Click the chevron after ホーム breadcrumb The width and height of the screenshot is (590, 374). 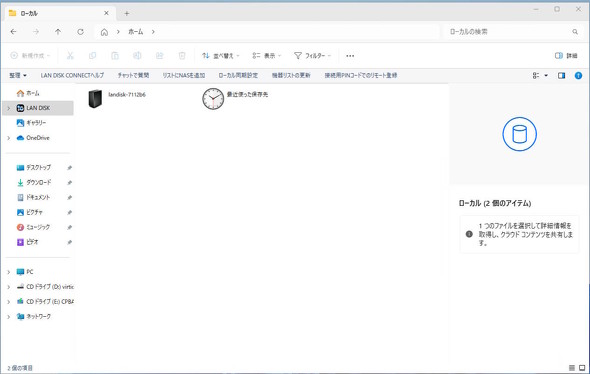153,32
